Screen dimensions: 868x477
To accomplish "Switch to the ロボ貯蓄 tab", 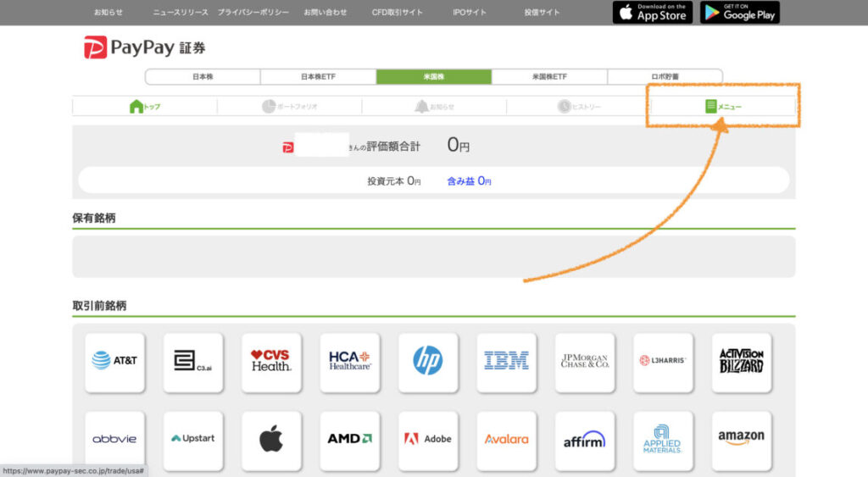I will pyautogui.click(x=665, y=77).
